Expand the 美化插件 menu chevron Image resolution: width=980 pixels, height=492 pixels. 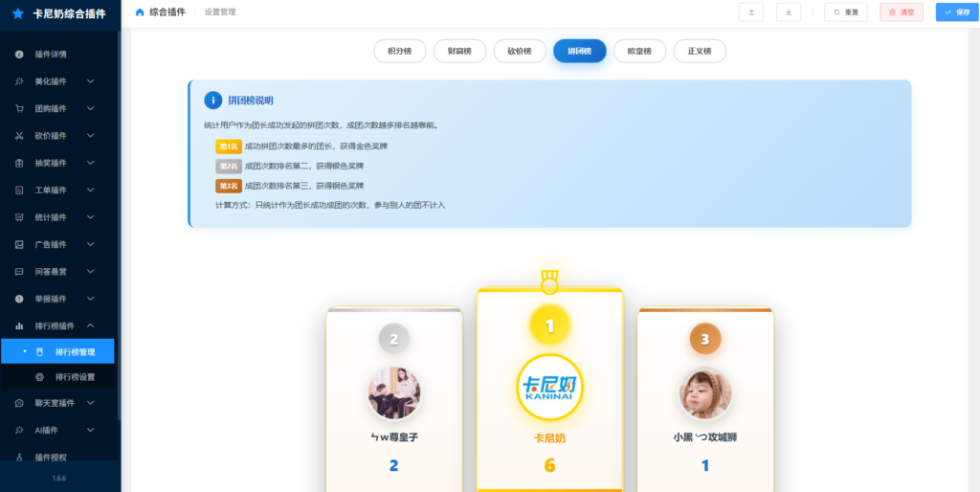tap(91, 81)
